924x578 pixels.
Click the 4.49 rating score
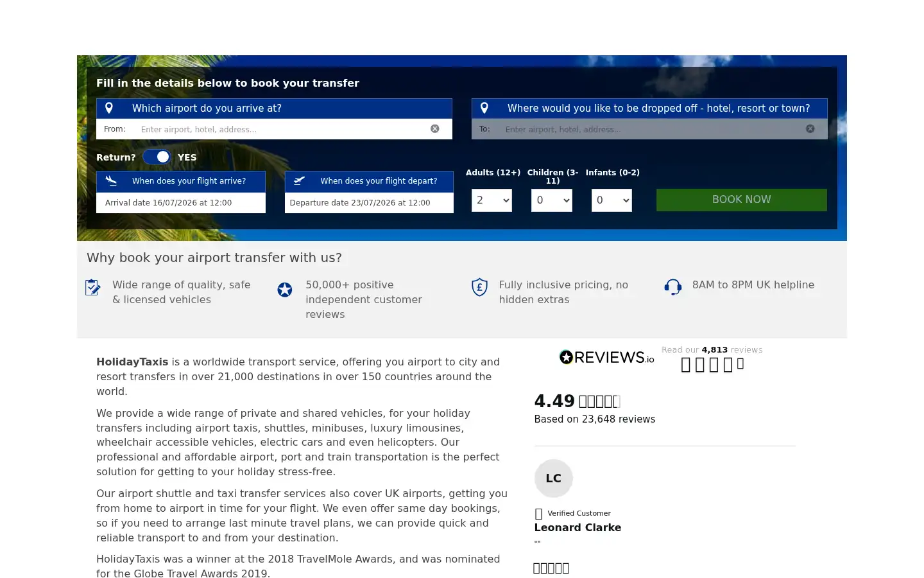point(554,401)
